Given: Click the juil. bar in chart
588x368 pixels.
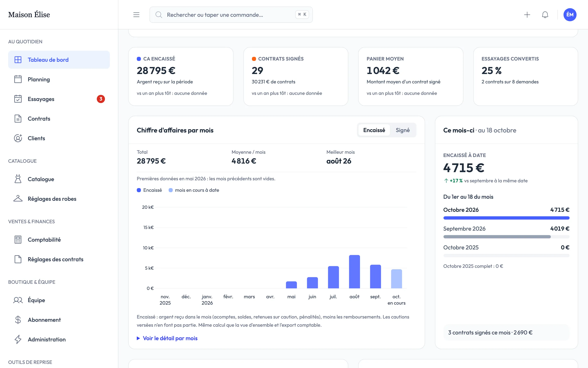Looking at the screenshot, I should click(x=333, y=277).
